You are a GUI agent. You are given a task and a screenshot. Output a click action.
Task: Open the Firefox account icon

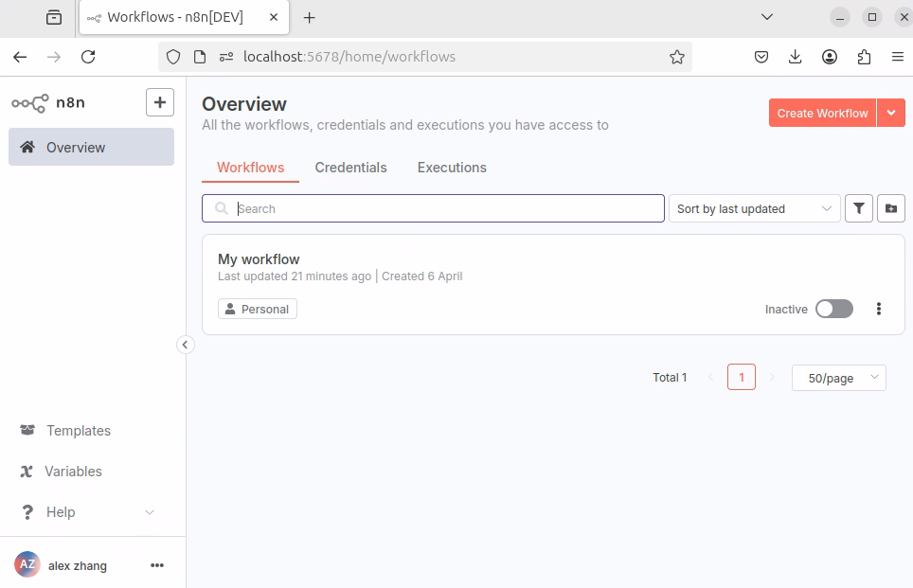(830, 57)
